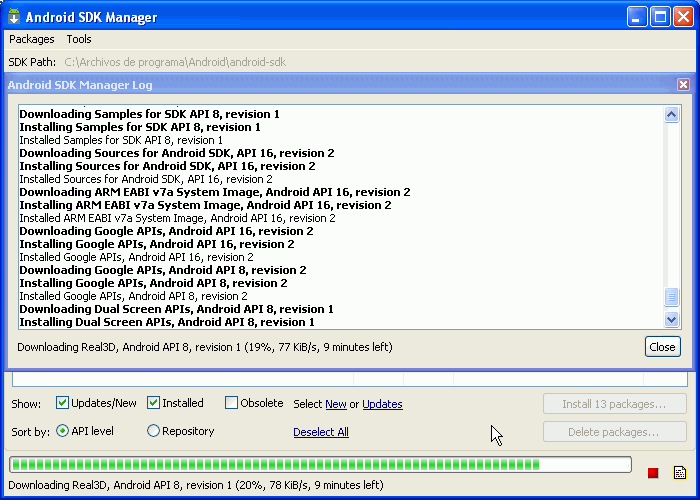Viewport: 700px width, 500px height.
Task: Click the 19% Real3D download status in dialog
Action: 204,347
